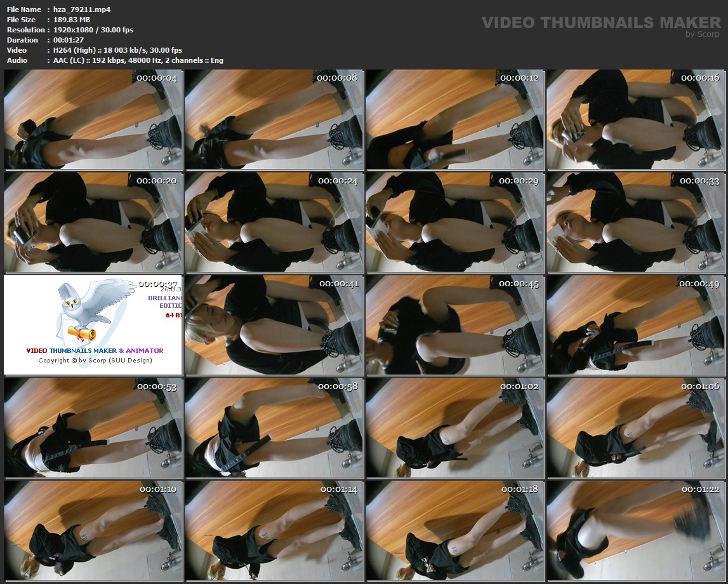Click the 'Copyright © by Scorp' text
The width and height of the screenshot is (728, 584).
pyautogui.click(x=95, y=361)
